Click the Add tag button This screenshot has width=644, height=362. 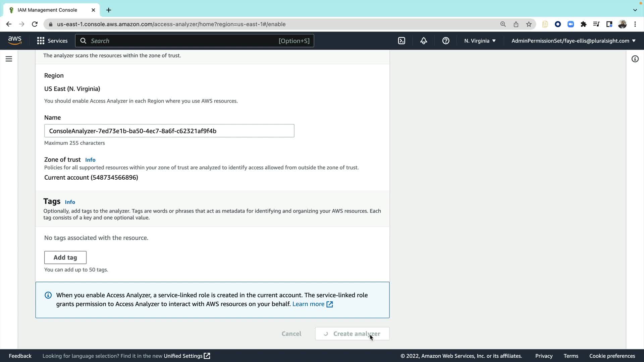point(65,257)
